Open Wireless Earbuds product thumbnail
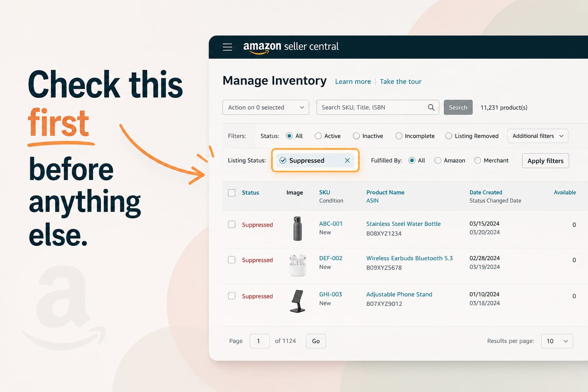Screen dimensions: 588x392 click(x=297, y=265)
